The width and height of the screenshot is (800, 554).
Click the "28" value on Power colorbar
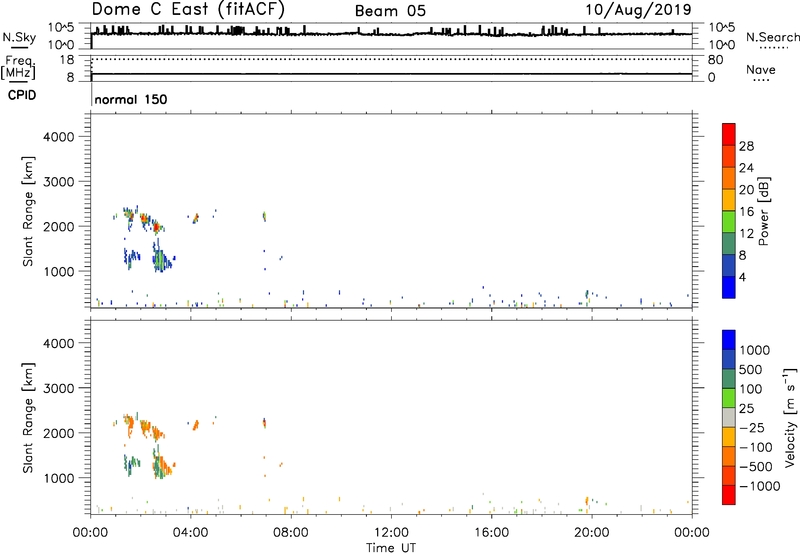pyautogui.click(x=746, y=146)
